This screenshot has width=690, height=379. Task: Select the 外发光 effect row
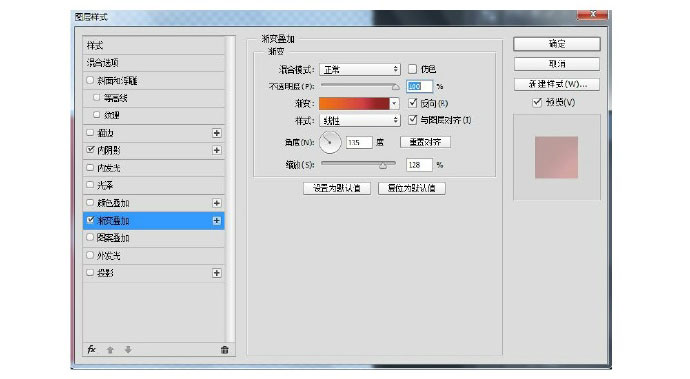tap(154, 255)
